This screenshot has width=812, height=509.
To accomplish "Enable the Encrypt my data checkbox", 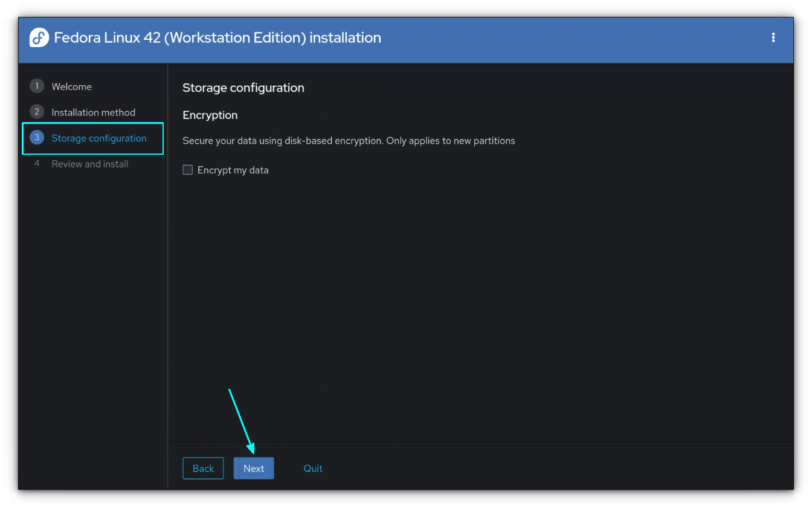I will [x=187, y=170].
